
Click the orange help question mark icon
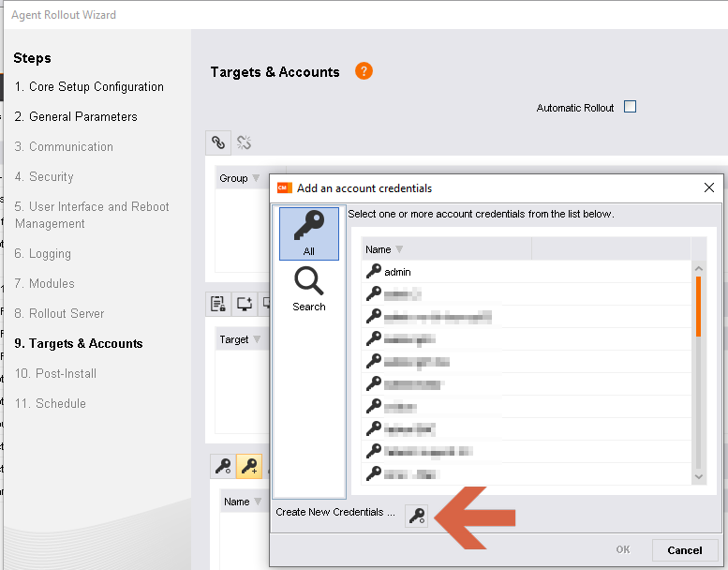(364, 71)
